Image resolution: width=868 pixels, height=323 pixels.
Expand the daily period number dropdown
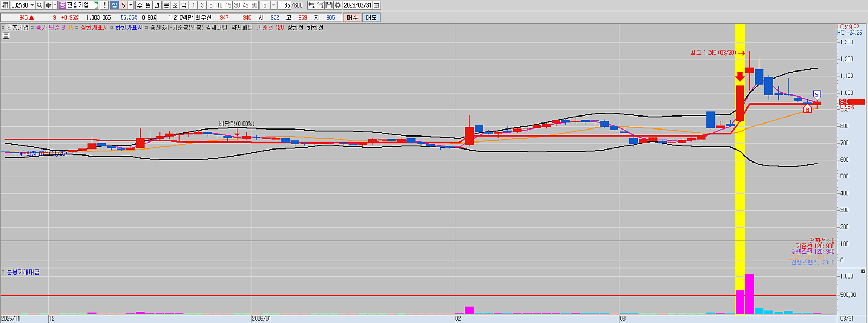pos(131,5)
